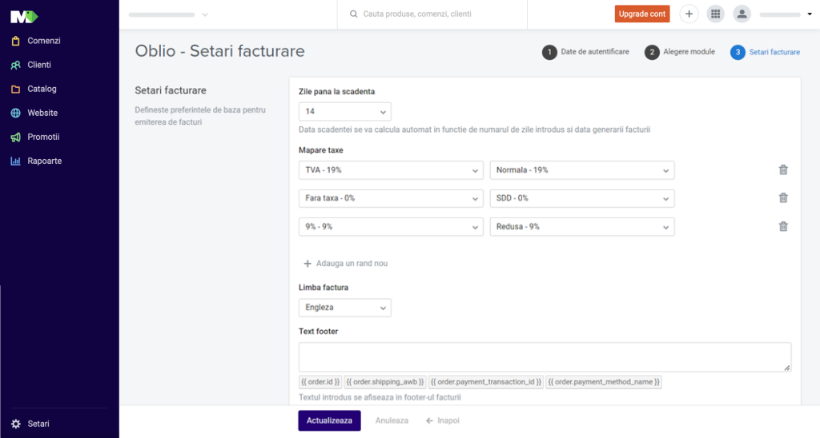The height and width of the screenshot is (438, 820).
Task: Open Comenzi in the sidebar
Action: tap(43, 41)
